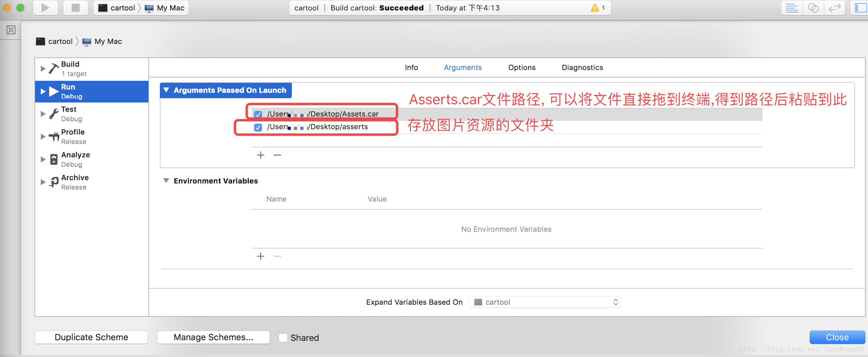Remove environment variable with minus
The image size is (868, 357).
(x=277, y=256)
